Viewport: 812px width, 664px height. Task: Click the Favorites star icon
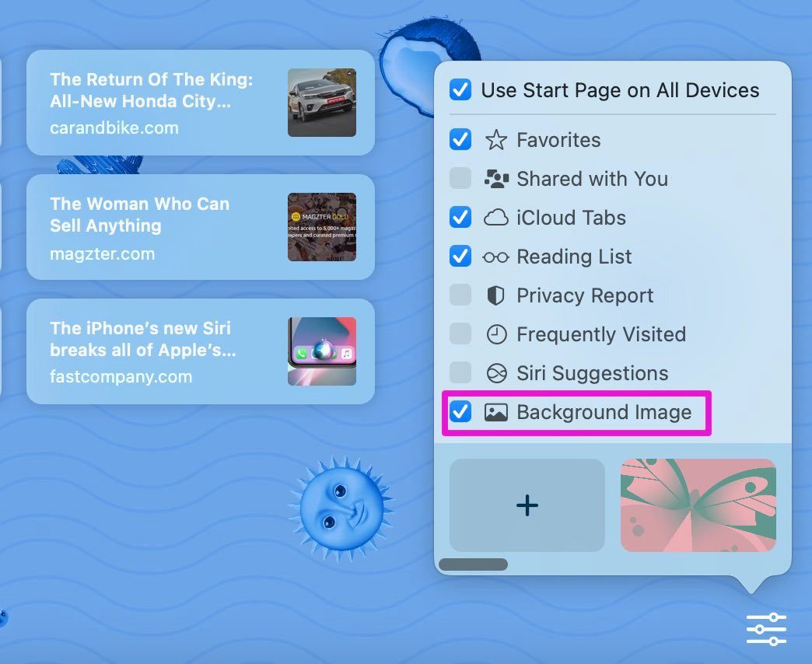click(x=495, y=140)
